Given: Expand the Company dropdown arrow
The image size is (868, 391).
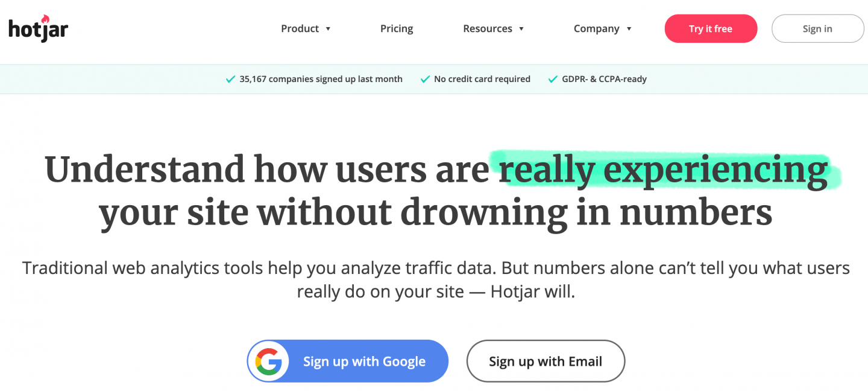Looking at the screenshot, I should pos(629,29).
